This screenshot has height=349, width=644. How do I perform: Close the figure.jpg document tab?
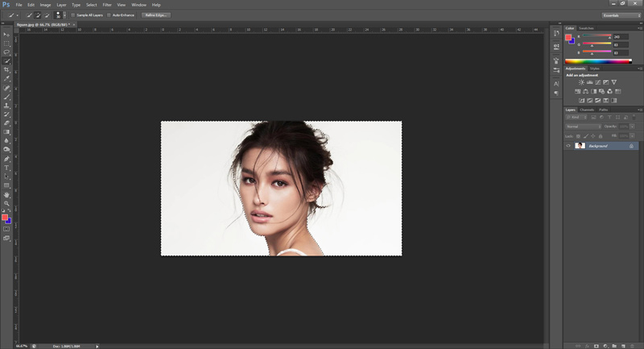[x=74, y=25]
